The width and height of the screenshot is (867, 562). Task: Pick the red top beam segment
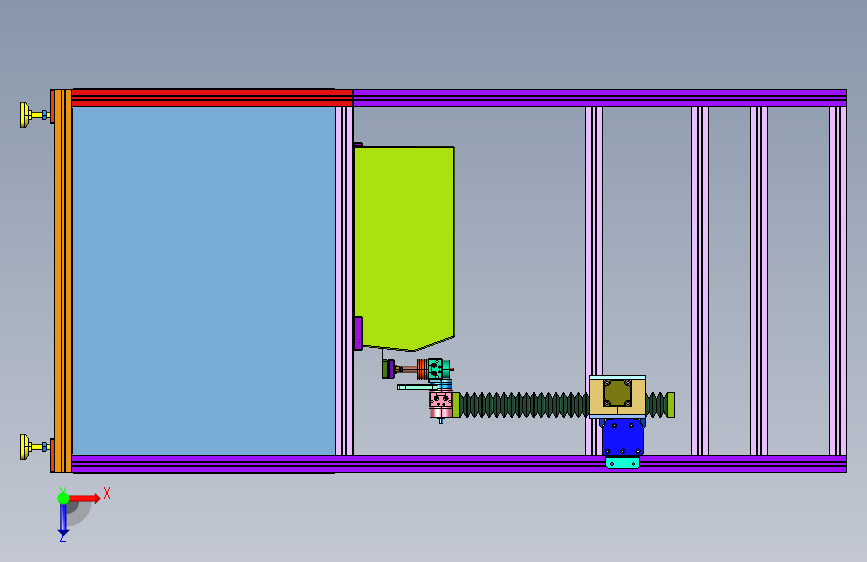(212, 98)
